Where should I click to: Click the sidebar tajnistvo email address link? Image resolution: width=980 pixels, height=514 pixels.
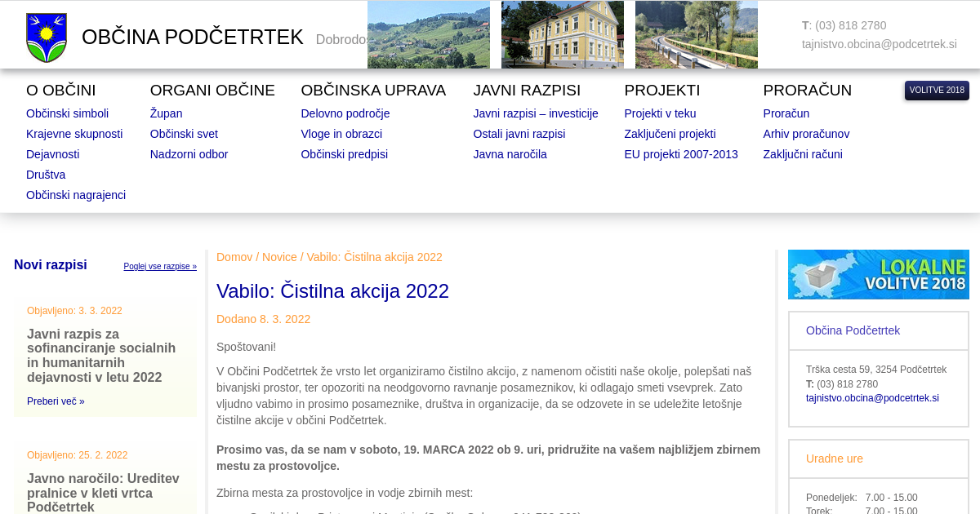872,398
